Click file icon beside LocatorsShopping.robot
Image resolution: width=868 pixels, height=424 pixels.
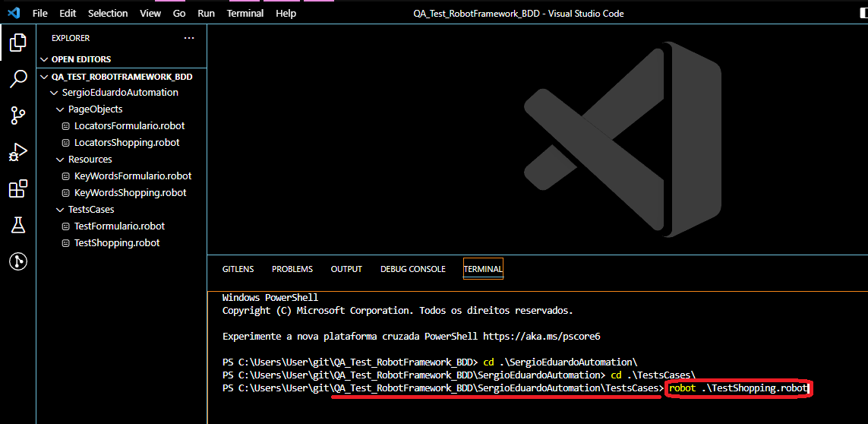[x=65, y=142]
